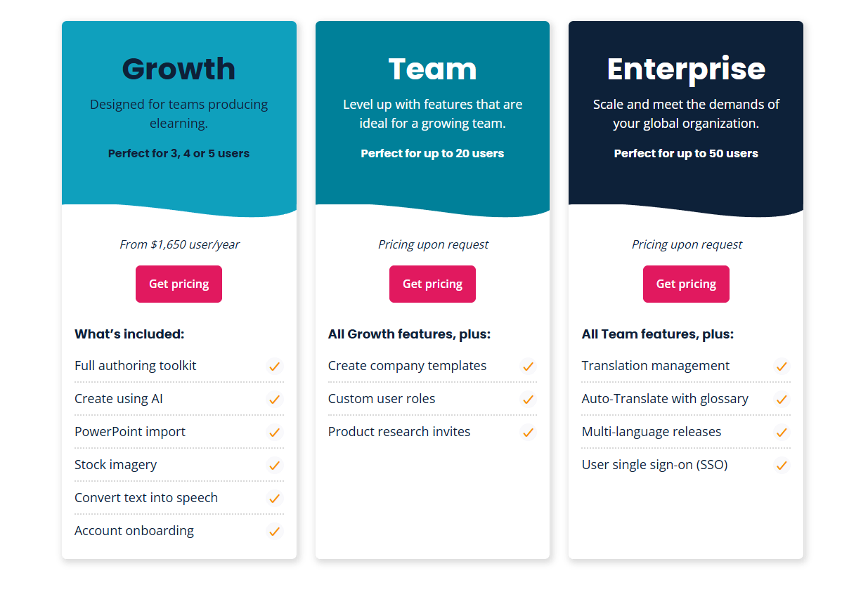Viewport: 868px width, 592px height.
Task: Click the Auto-Translate with glossary checkmark
Action: pos(781,399)
